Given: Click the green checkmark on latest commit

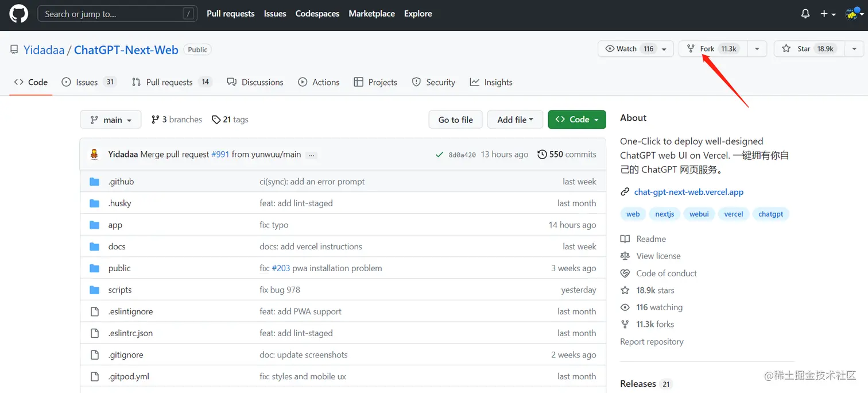Looking at the screenshot, I should point(439,154).
